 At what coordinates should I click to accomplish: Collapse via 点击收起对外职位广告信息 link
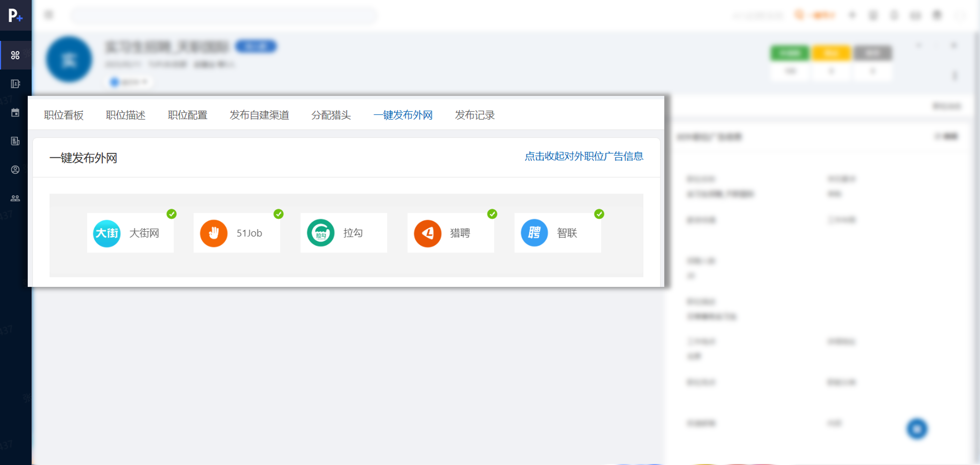click(584, 156)
